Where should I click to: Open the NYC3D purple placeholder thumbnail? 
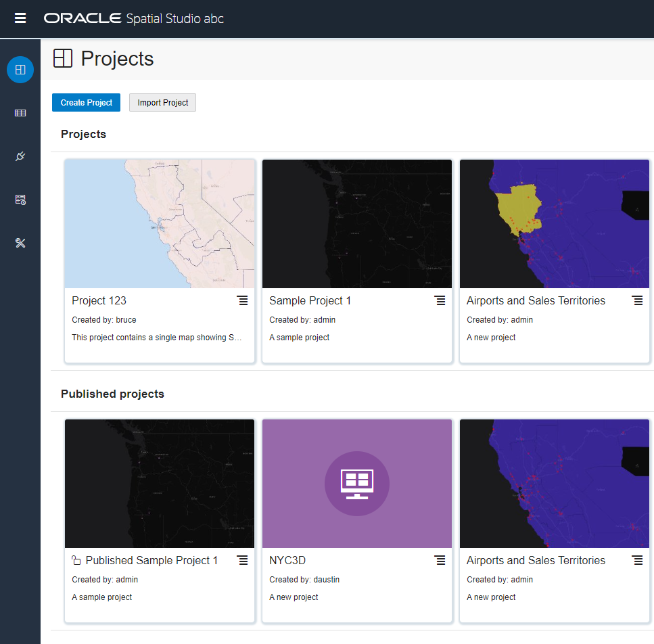point(357,484)
